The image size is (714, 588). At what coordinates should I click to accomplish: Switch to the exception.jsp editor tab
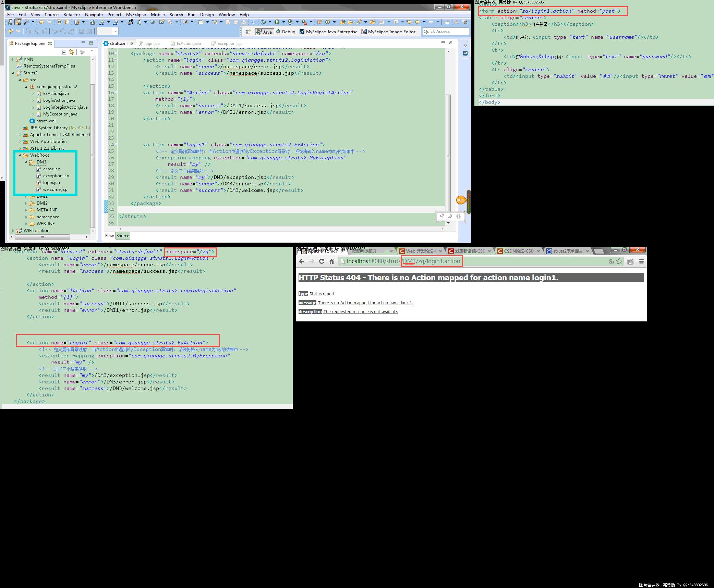click(227, 44)
